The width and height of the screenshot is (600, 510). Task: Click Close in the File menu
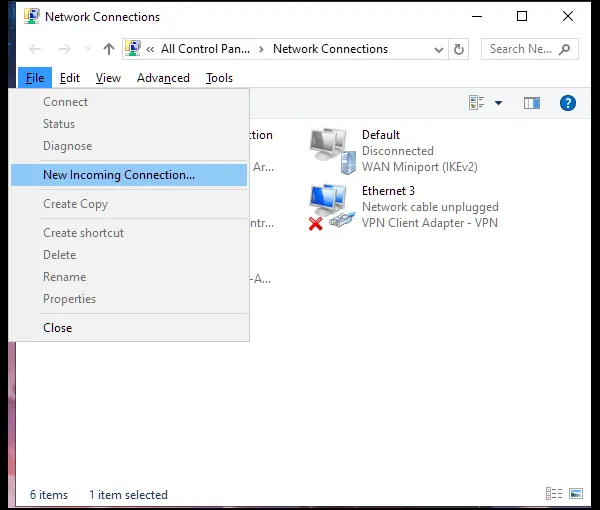click(58, 328)
